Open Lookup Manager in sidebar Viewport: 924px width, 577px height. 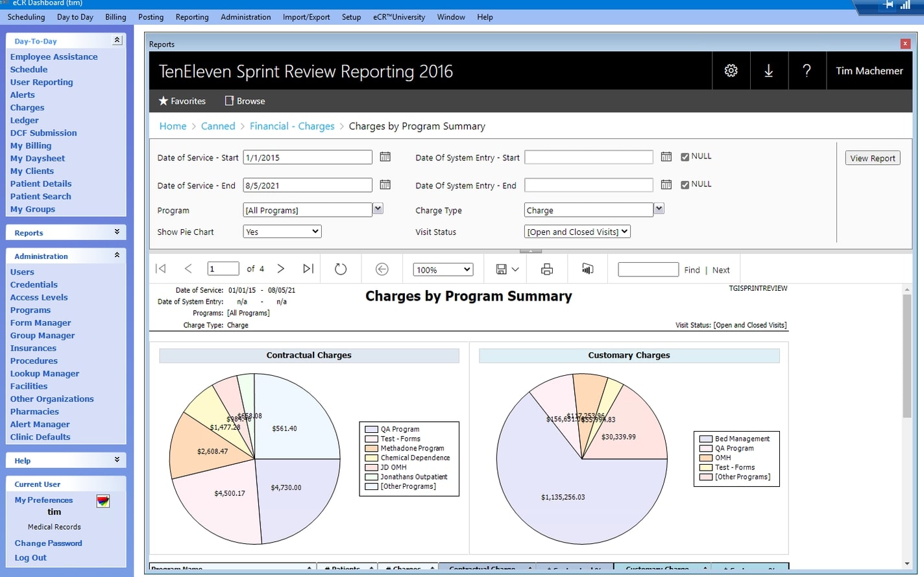tap(44, 373)
